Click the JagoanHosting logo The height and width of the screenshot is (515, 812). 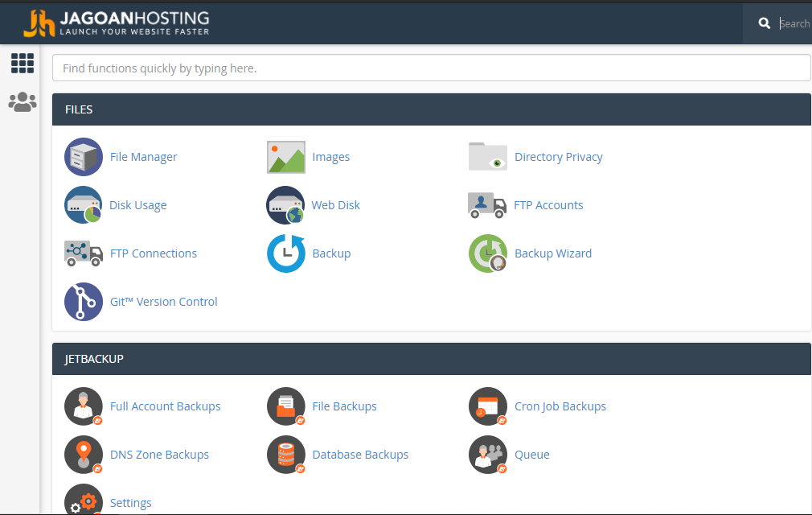[x=117, y=23]
